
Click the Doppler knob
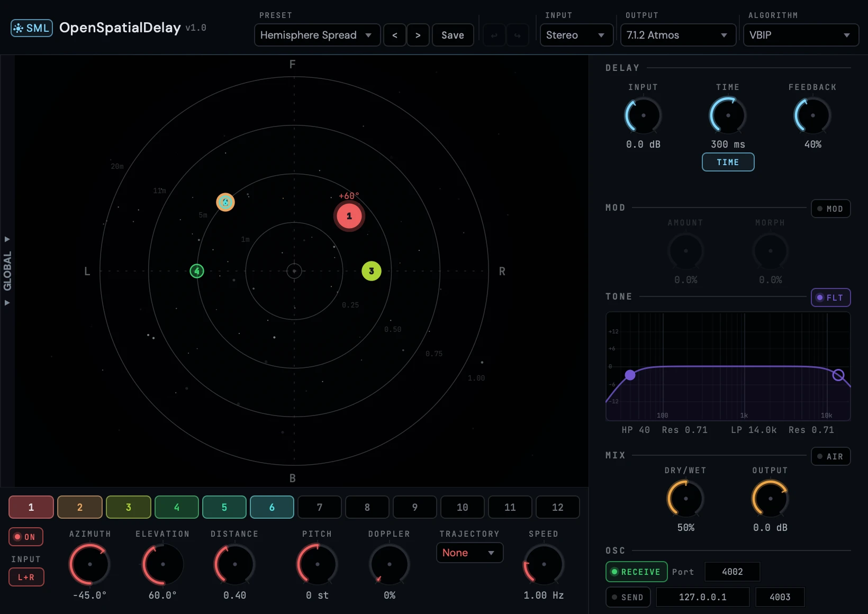[x=390, y=564]
